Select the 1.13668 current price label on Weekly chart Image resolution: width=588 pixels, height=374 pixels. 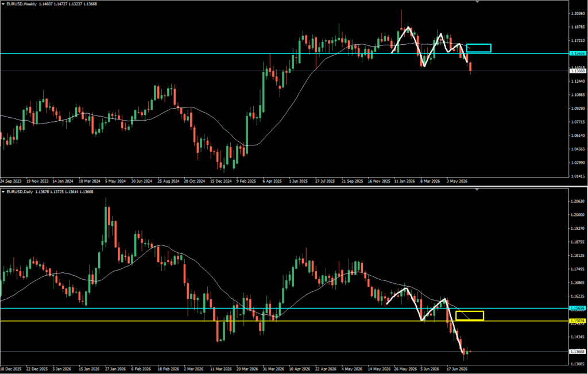pyautogui.click(x=578, y=71)
